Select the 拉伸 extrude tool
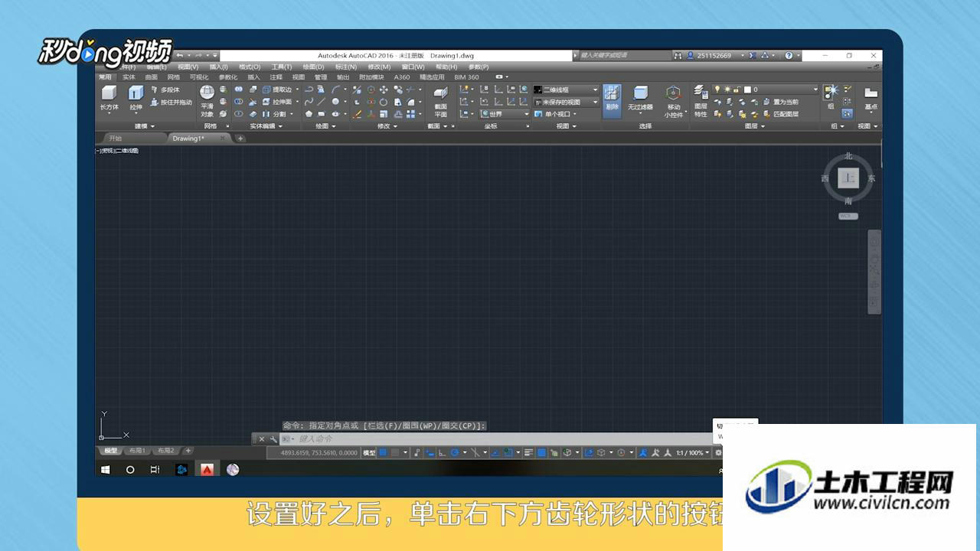The width and height of the screenshot is (980, 551). (x=136, y=98)
